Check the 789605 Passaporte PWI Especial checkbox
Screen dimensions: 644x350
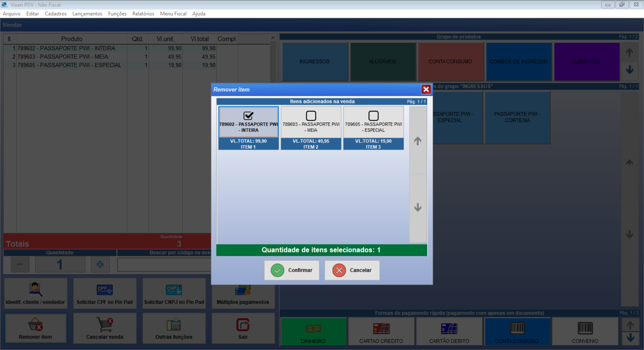(x=373, y=116)
